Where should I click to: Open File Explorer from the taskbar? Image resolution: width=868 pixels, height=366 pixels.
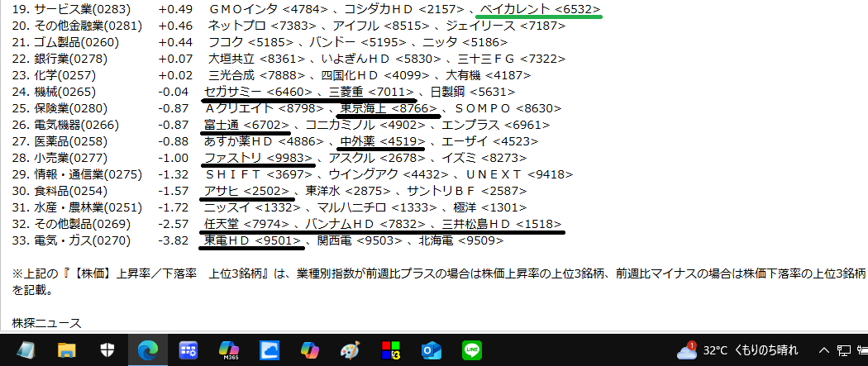pos(67,350)
